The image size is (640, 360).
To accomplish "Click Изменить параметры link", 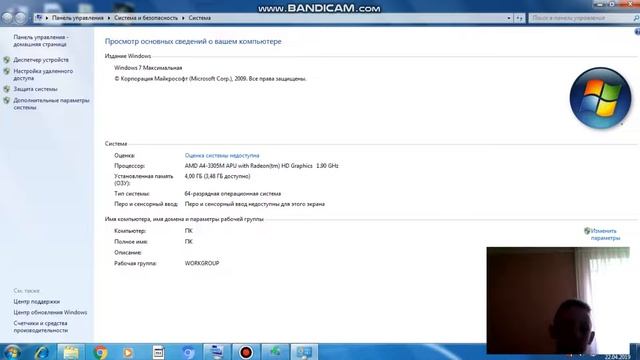I will 605,234.
